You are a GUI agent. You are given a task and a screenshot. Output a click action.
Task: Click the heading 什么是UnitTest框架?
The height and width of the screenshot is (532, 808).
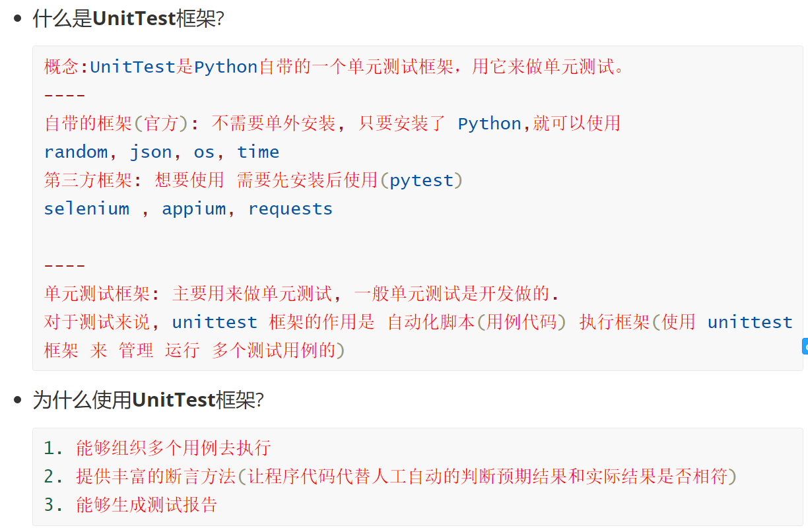(128, 18)
